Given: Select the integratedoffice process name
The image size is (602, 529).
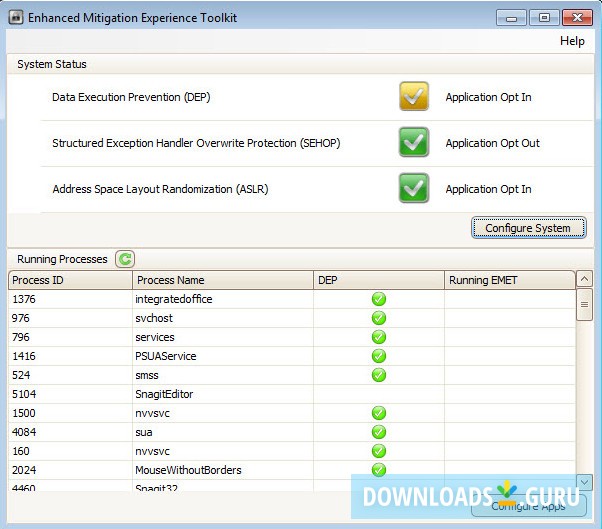Looking at the screenshot, I should (x=174, y=299).
